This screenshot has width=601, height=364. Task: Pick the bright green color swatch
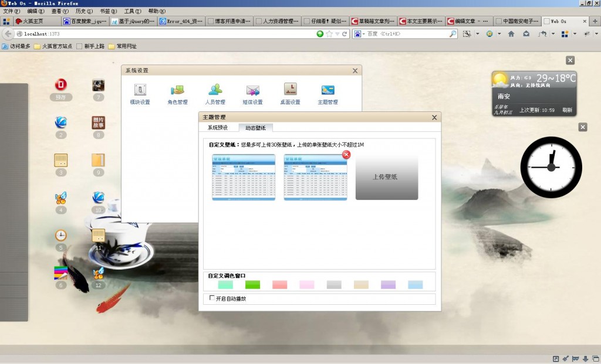(252, 284)
